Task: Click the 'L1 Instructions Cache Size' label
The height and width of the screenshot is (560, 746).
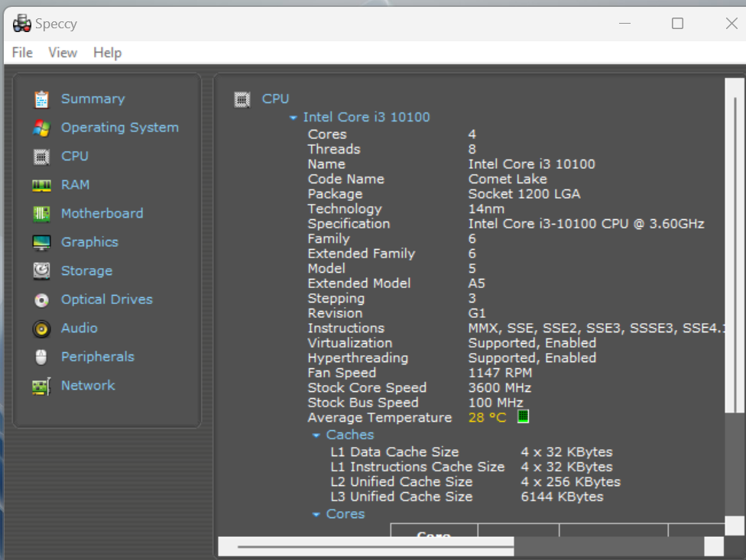Action: tap(418, 467)
